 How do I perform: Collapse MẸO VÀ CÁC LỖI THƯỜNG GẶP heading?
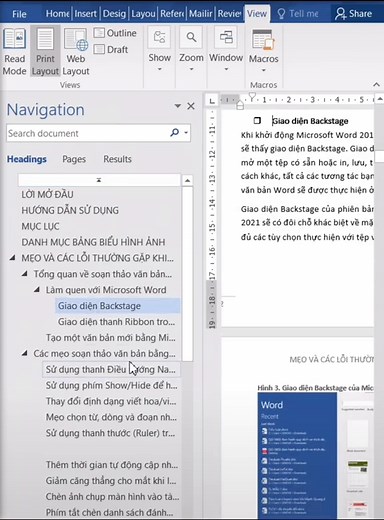13,258
